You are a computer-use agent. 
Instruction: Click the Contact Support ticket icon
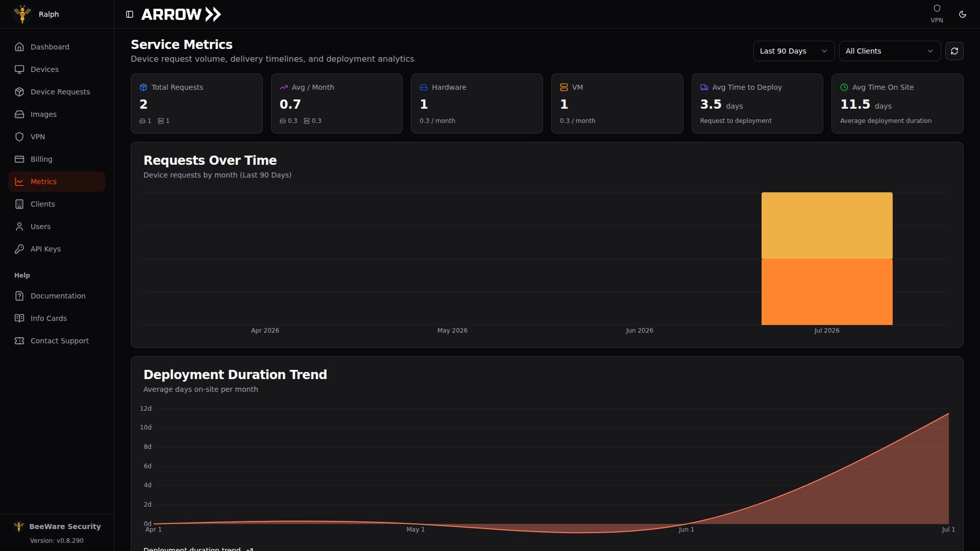point(19,341)
